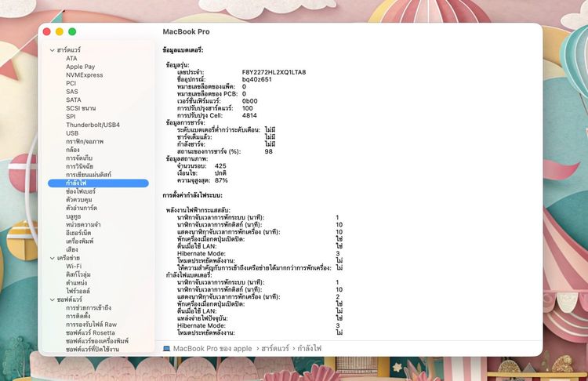Click cycle count value 425

coord(220,165)
